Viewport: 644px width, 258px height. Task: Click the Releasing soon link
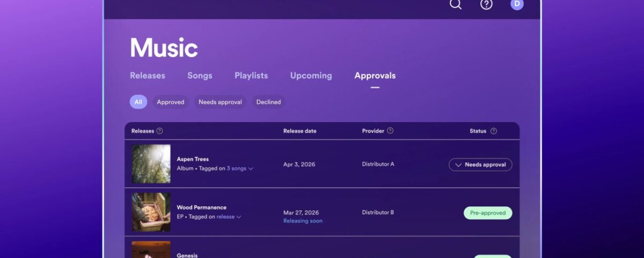[303, 221]
